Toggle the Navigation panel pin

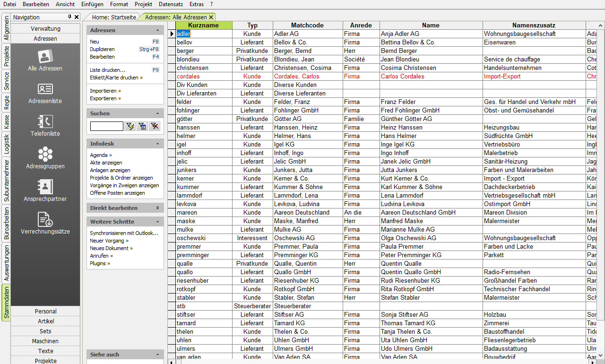tap(70, 17)
